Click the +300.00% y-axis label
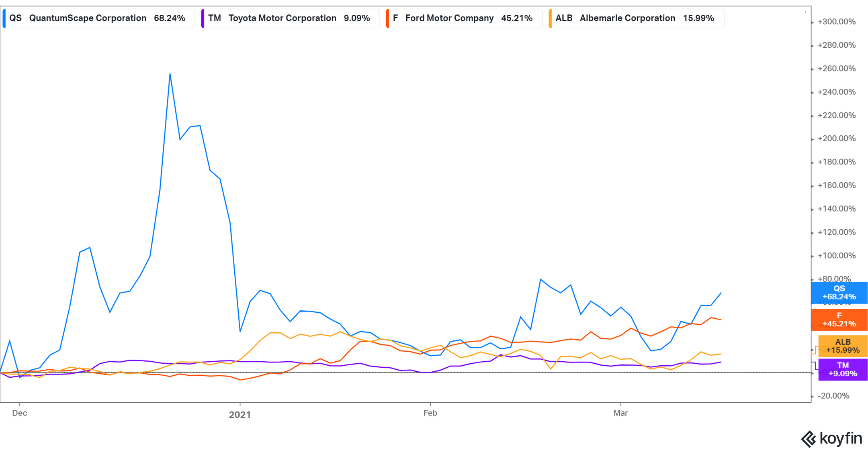This screenshot has width=868, height=454. tap(836, 22)
